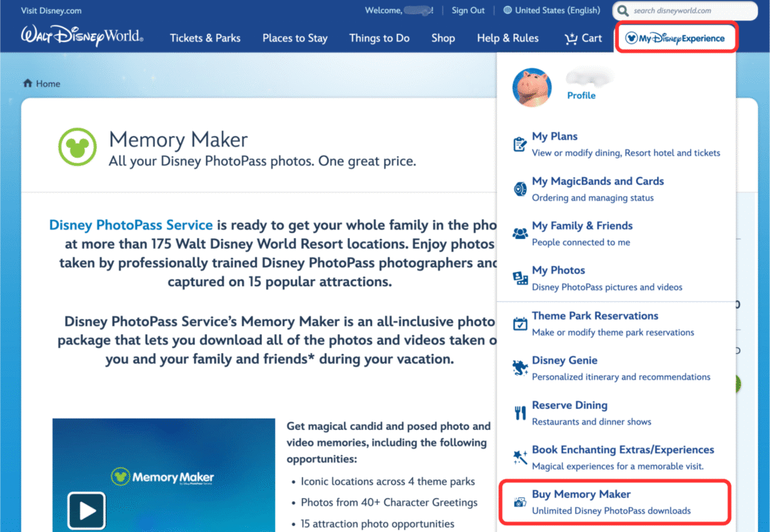770x532 pixels.
Task: Click the globe icon by United States
Action: click(508, 11)
